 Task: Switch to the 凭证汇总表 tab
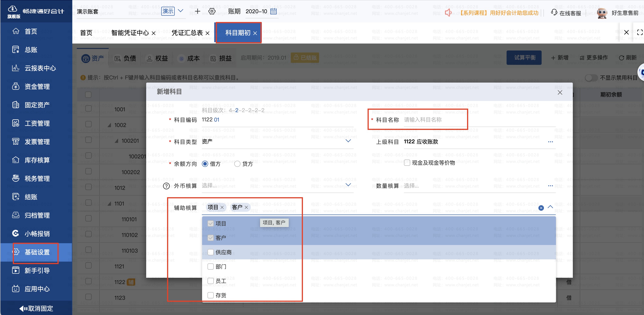(187, 33)
